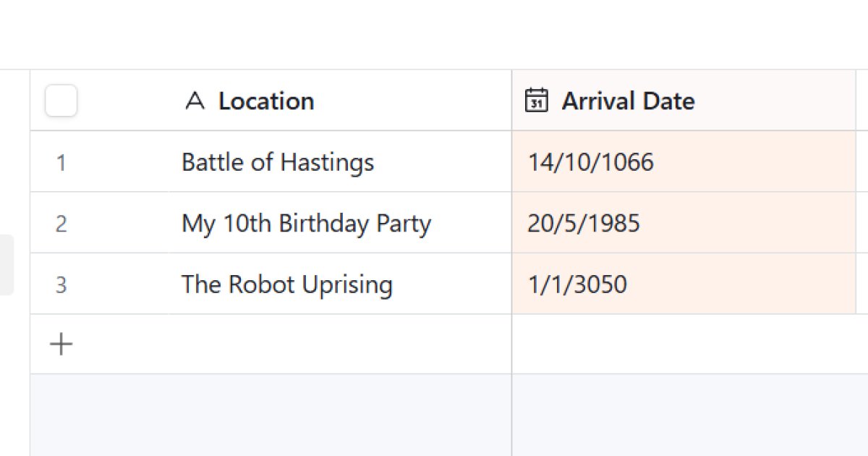Select row number 2
This screenshot has height=456, width=868.
(61, 224)
